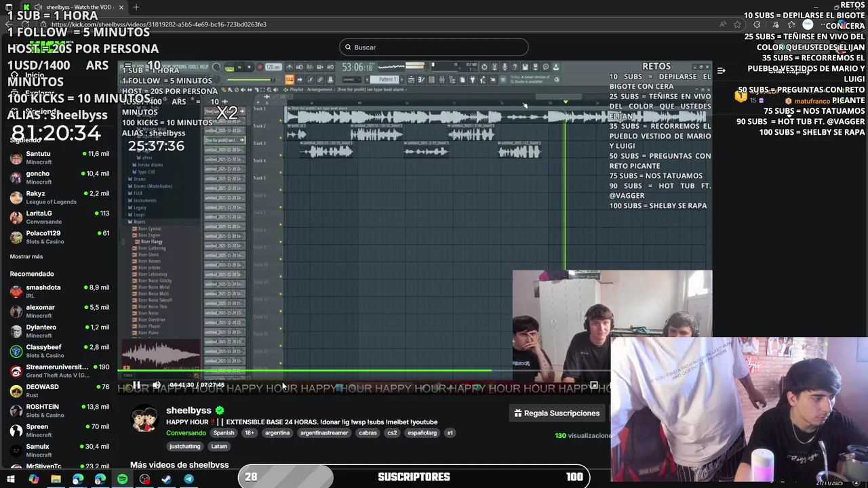Open the Windows Start menu
Image resolution: width=868 pixels, height=488 pixels.
(x=10, y=479)
